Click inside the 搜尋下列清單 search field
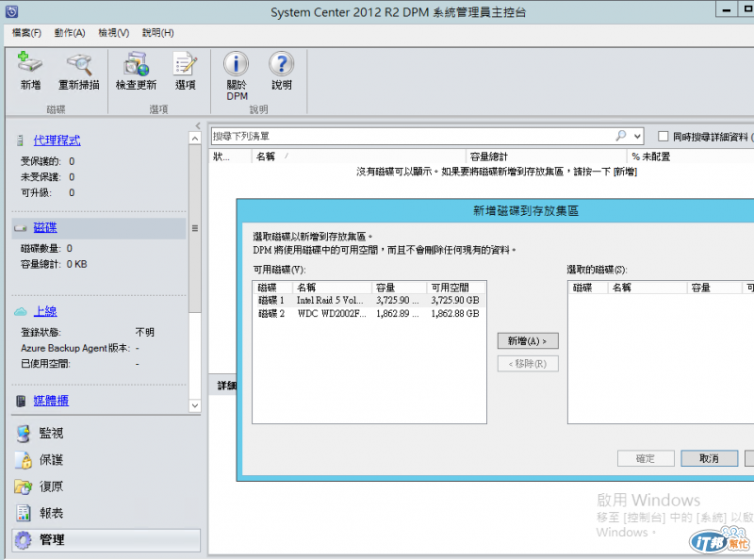 point(414,137)
